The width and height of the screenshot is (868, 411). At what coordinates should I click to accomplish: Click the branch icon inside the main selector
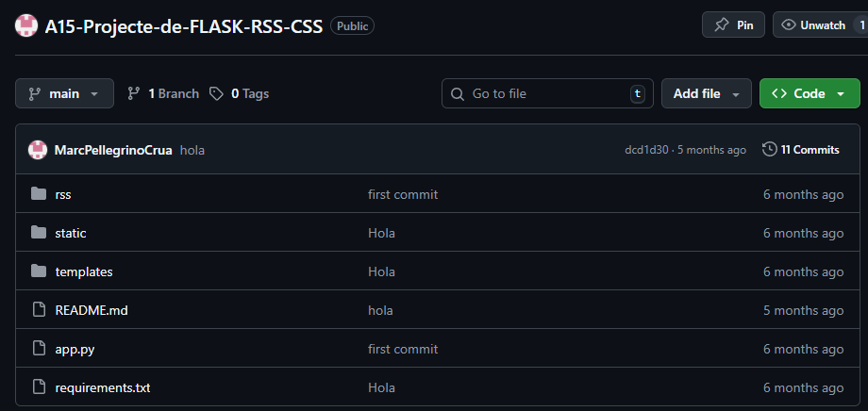35,93
